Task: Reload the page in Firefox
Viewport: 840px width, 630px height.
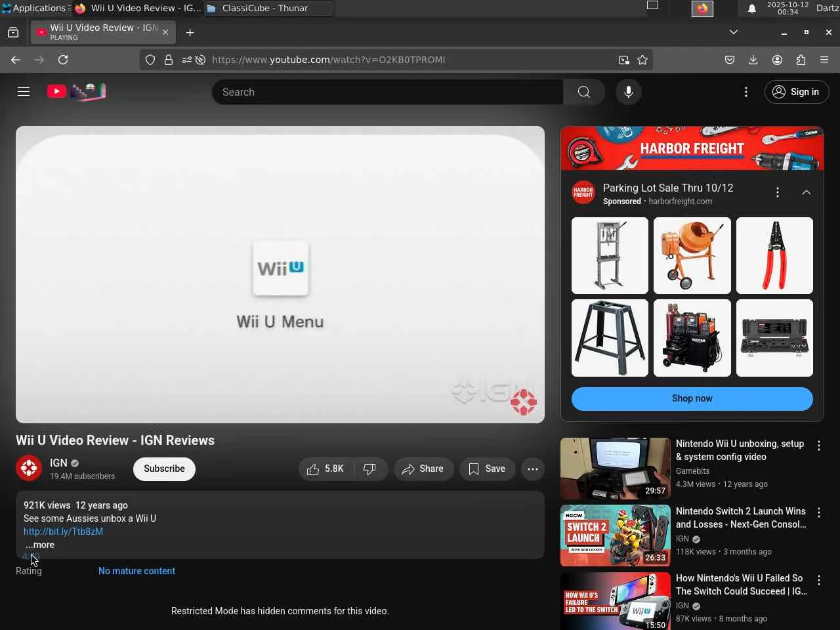Action: 63,60
